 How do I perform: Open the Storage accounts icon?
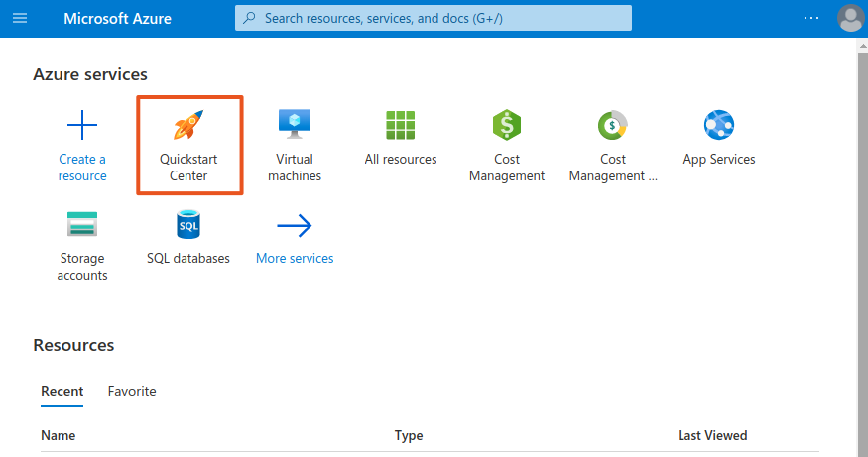[82, 224]
